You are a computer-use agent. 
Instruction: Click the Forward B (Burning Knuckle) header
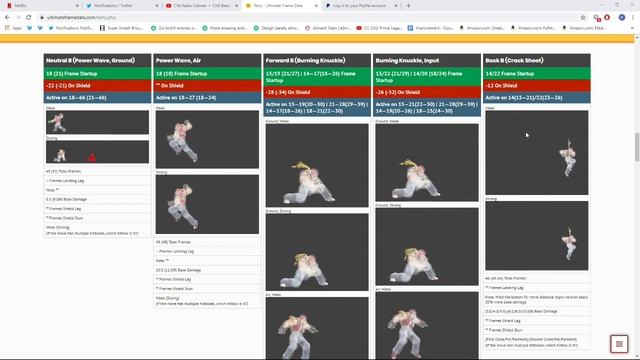point(317,60)
